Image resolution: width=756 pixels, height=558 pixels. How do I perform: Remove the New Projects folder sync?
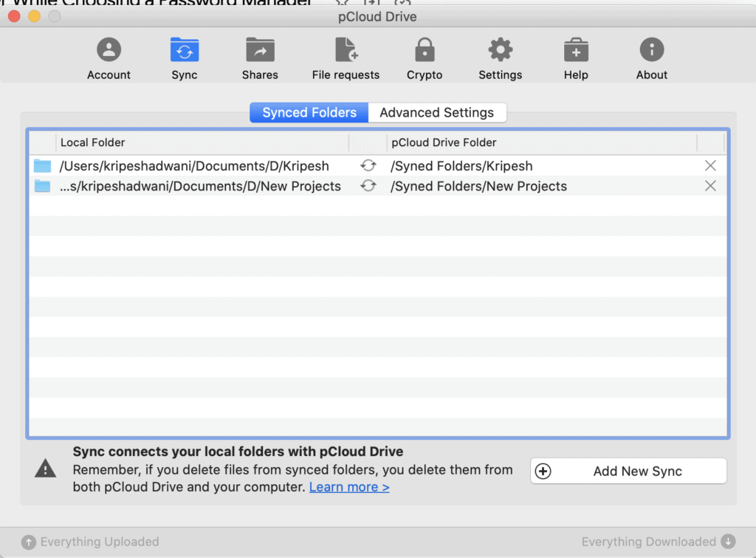coord(710,186)
